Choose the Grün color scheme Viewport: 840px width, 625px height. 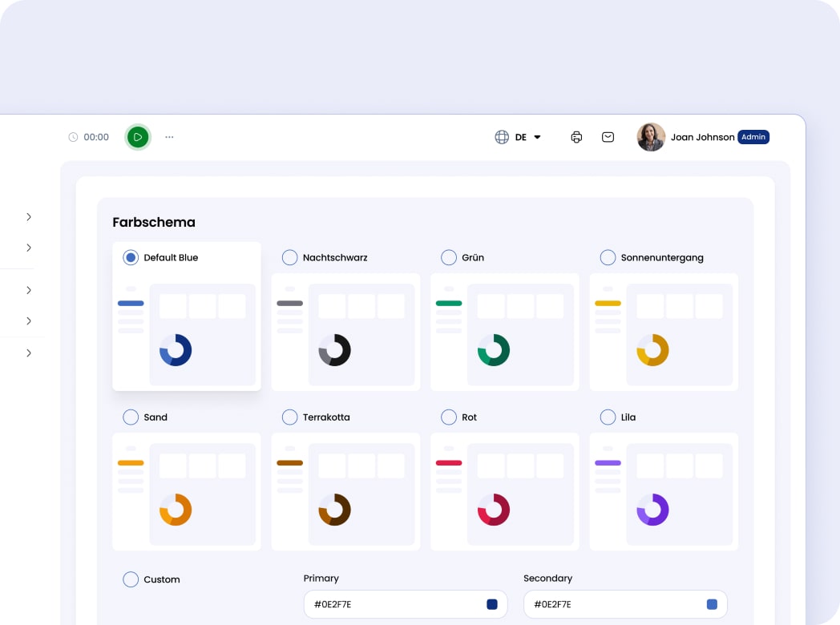(449, 257)
